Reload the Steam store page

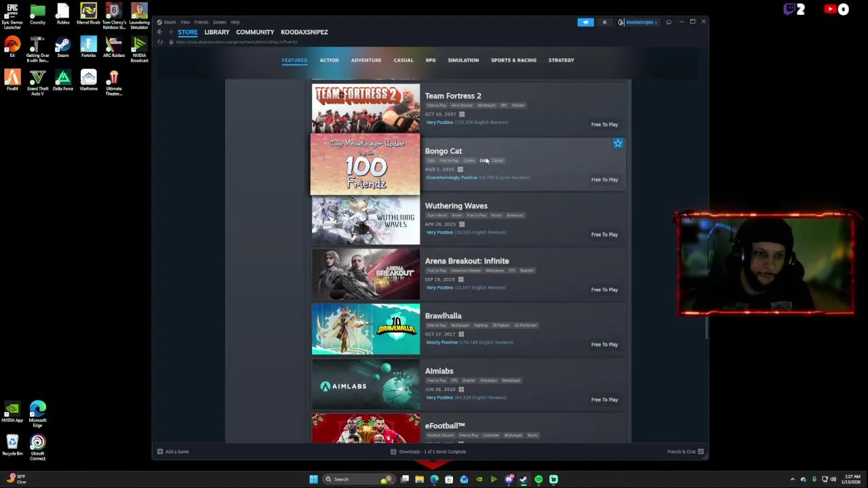161,42
